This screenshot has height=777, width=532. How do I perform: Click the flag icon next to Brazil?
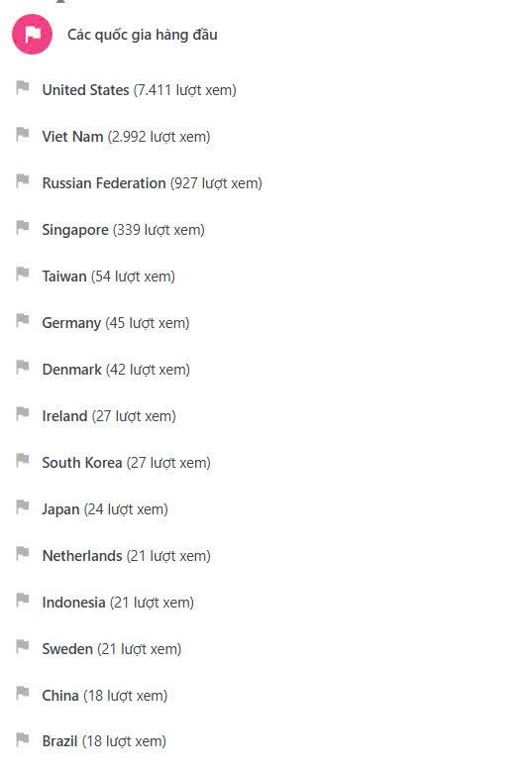click(x=23, y=739)
